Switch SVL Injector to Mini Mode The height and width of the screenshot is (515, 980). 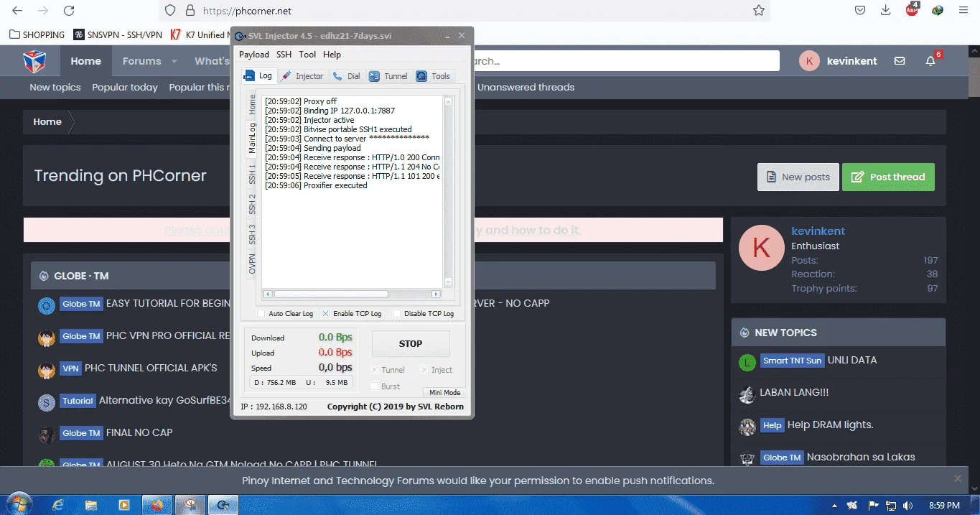click(444, 393)
